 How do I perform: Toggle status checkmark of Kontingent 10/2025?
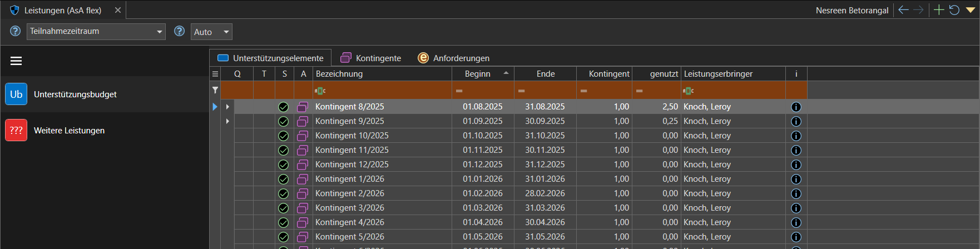click(x=284, y=136)
